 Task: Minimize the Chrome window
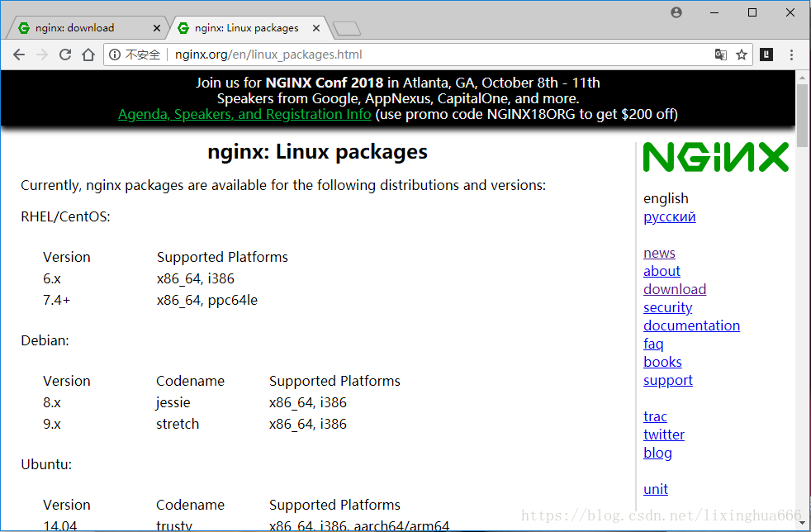point(714,12)
